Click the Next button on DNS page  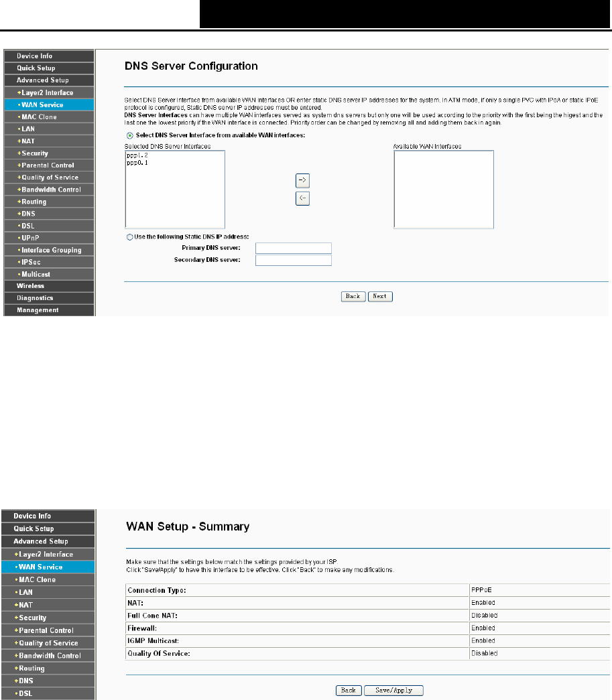click(380, 297)
